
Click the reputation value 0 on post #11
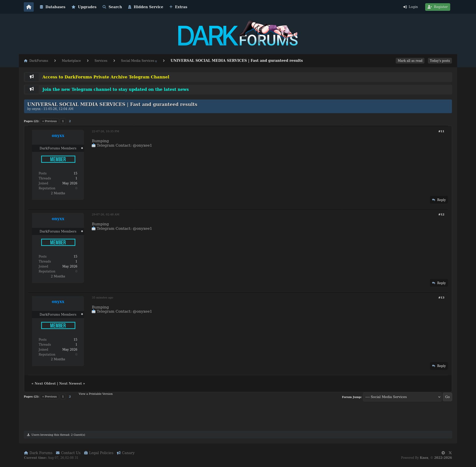click(x=76, y=188)
